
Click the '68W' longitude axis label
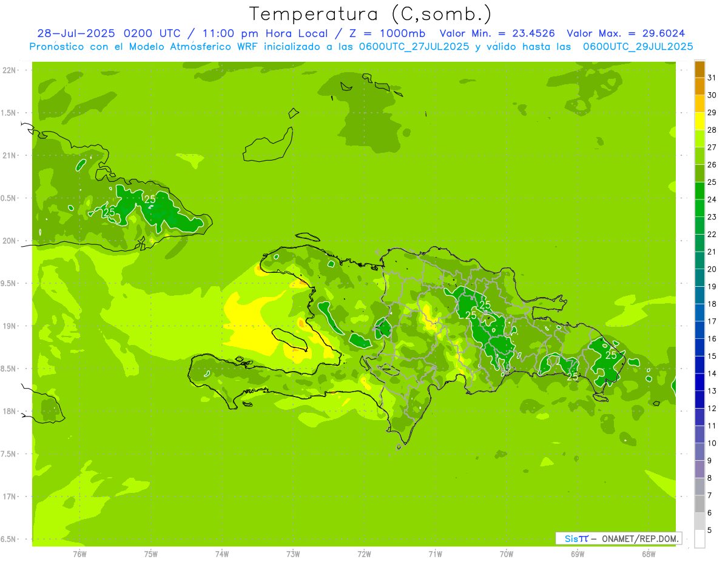[648, 554]
